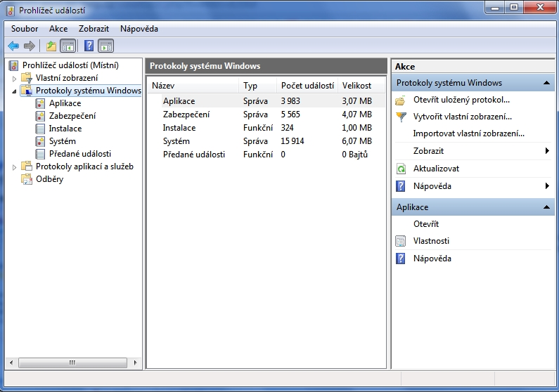Viewport: 559px width, 392px height.
Task: Click Importovat vlastní zobrazení... action
Action: pos(469,133)
